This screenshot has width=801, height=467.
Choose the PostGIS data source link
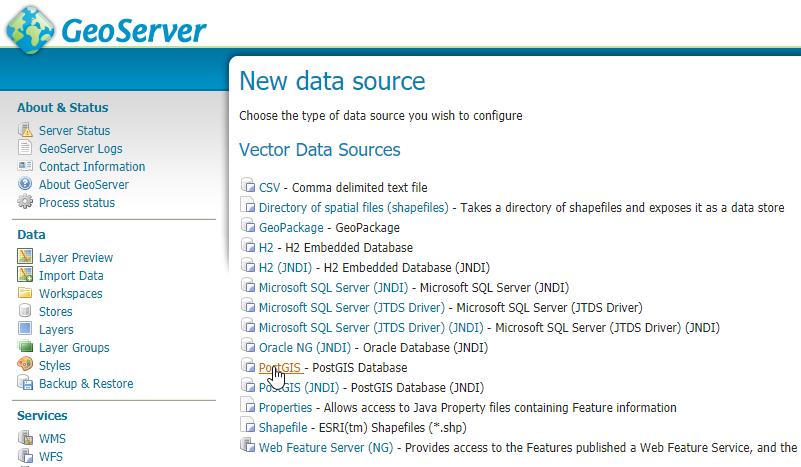(x=279, y=368)
